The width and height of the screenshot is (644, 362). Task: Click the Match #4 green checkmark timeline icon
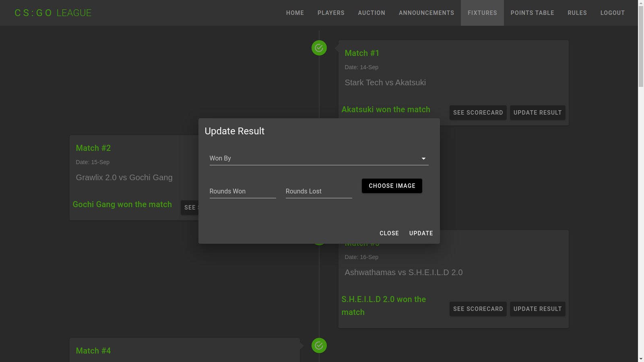(x=319, y=346)
